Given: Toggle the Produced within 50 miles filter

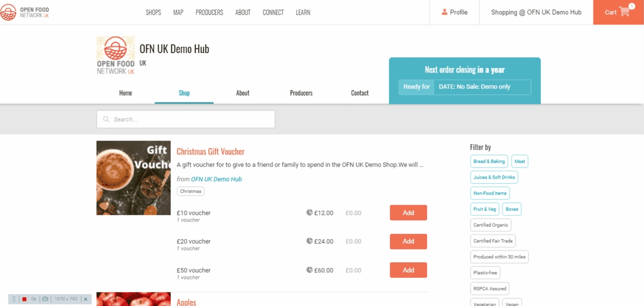Looking at the screenshot, I should tap(499, 257).
